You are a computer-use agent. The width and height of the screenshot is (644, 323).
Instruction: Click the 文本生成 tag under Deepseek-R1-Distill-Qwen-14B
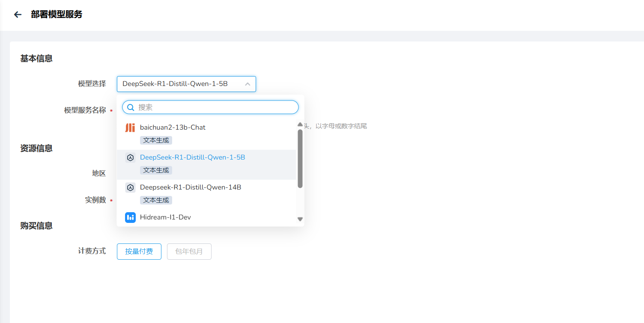[x=156, y=200]
